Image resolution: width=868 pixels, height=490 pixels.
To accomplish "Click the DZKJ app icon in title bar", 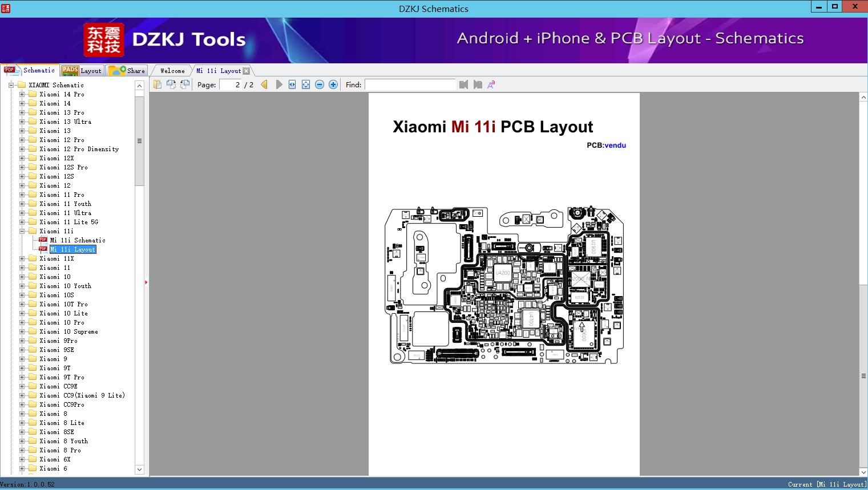I will tap(6, 8).
